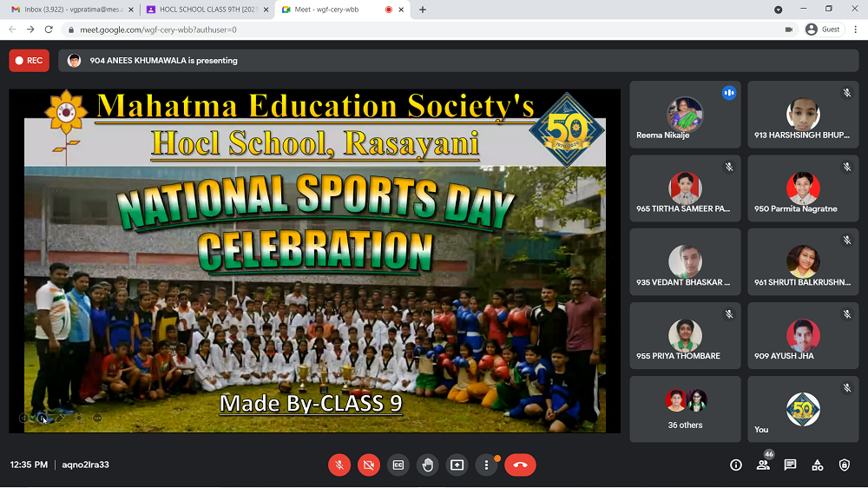The image size is (868, 488).
Task: Leave the call with the red hang-up button
Action: coord(520,465)
